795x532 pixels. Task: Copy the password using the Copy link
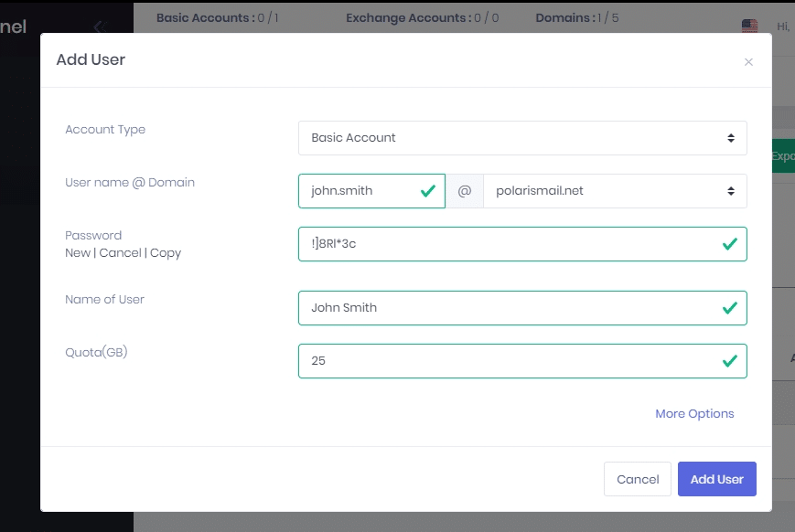(166, 252)
